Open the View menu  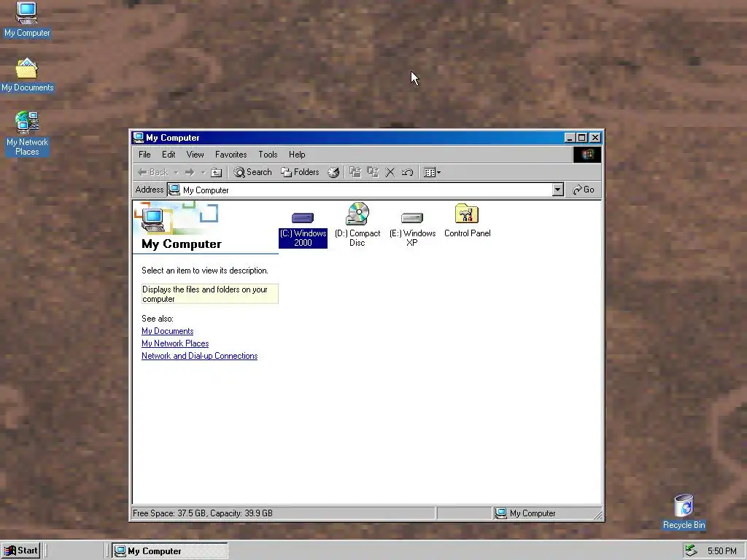click(195, 155)
